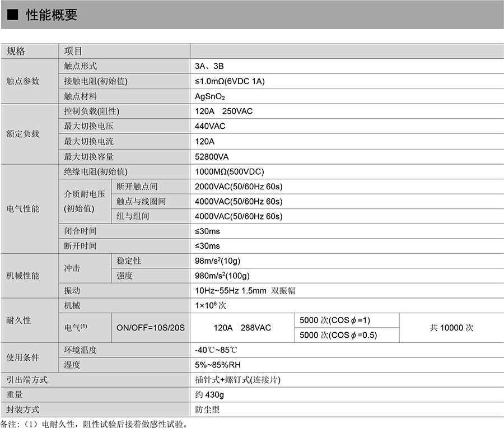This screenshot has width=504, height=428.
Task: Select the ≤1.0mΩ(6VDC 1A) resistance value
Action: pyautogui.click(x=230, y=81)
